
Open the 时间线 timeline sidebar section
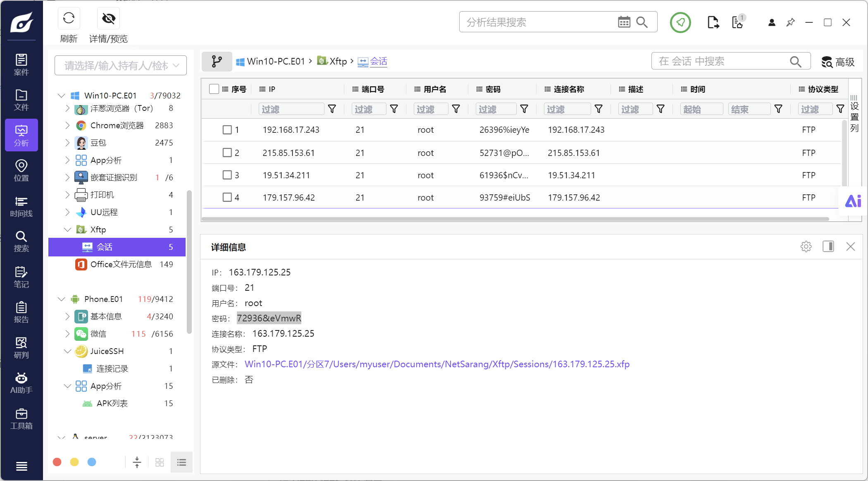pos(21,206)
